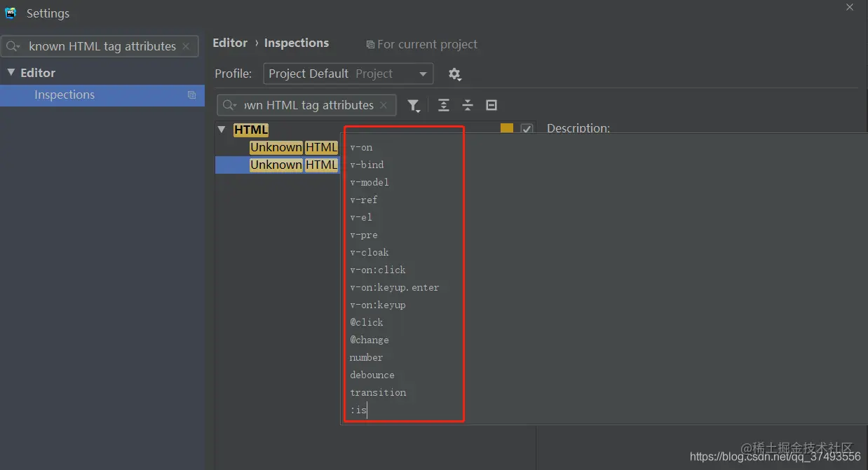Screen dimensions: 868x470
Task: Click the @click attribute entry
Action: coord(367,322)
